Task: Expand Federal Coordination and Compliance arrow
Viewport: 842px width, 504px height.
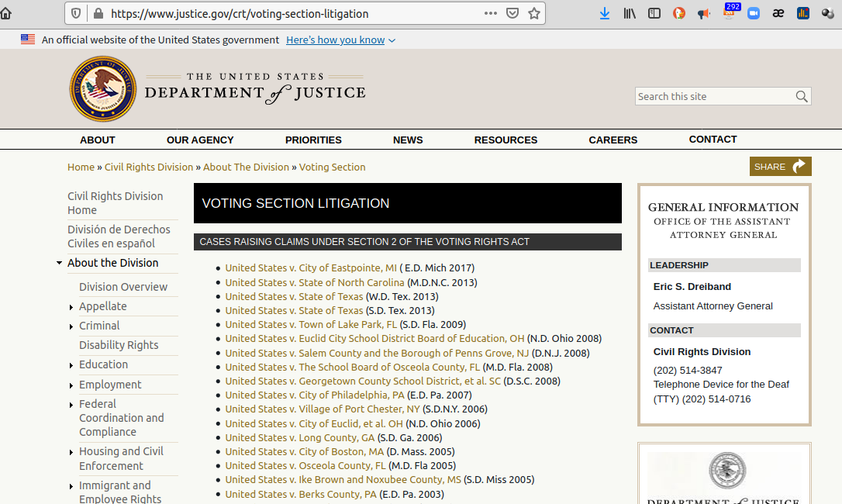Action: 71,405
